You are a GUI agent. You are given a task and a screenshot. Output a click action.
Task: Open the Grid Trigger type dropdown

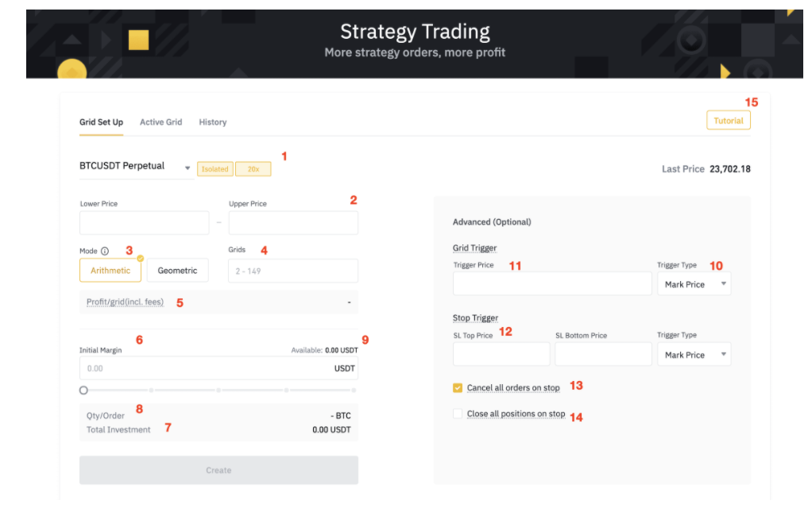point(694,284)
